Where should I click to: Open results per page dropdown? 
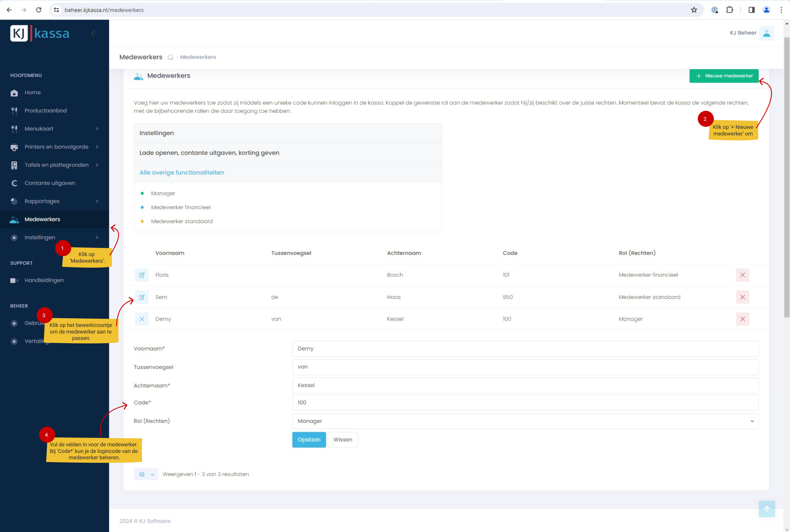(146, 474)
